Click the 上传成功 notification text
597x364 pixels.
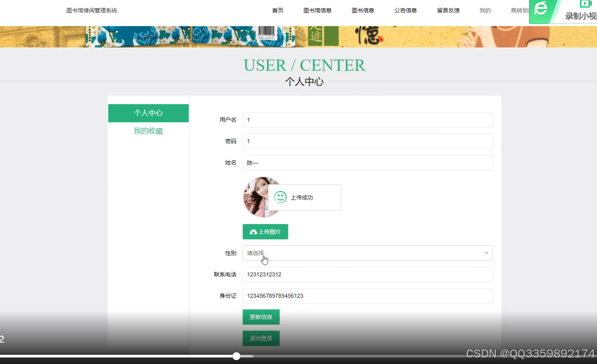pos(302,197)
